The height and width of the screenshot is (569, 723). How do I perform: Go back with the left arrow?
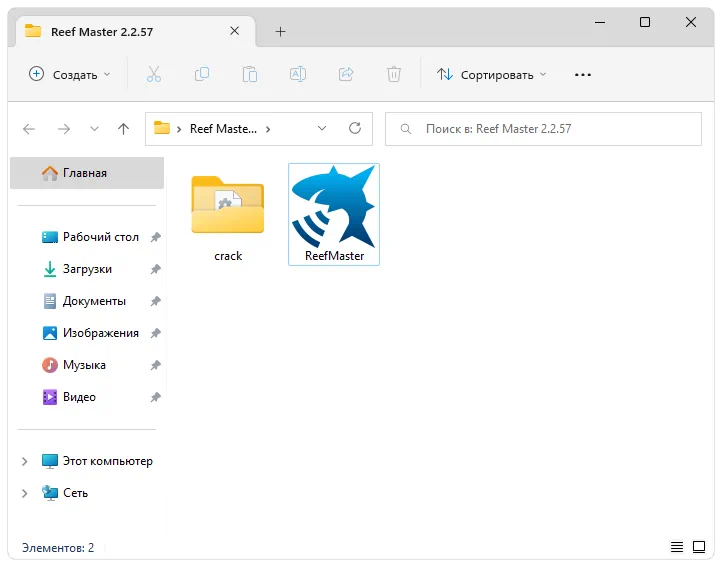(29, 129)
